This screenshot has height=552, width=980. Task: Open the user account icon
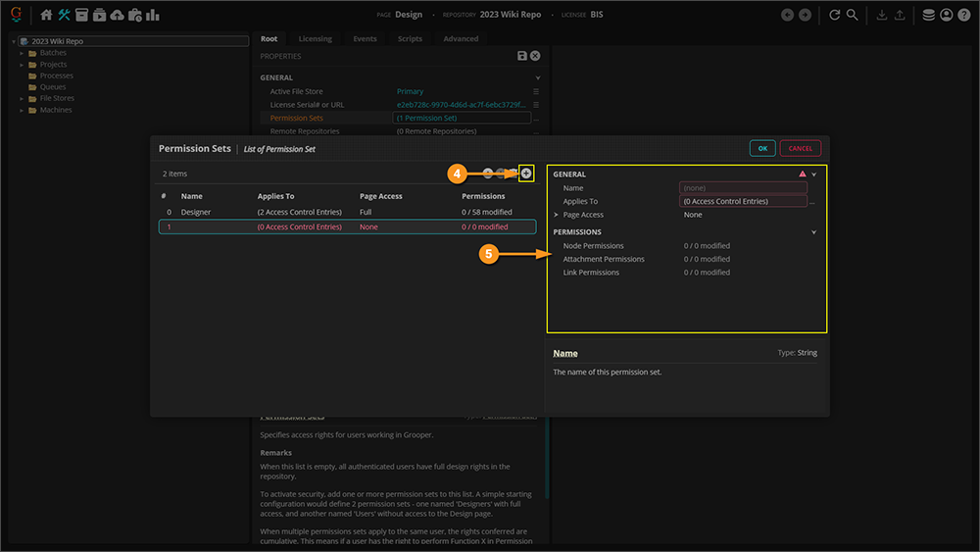click(946, 15)
